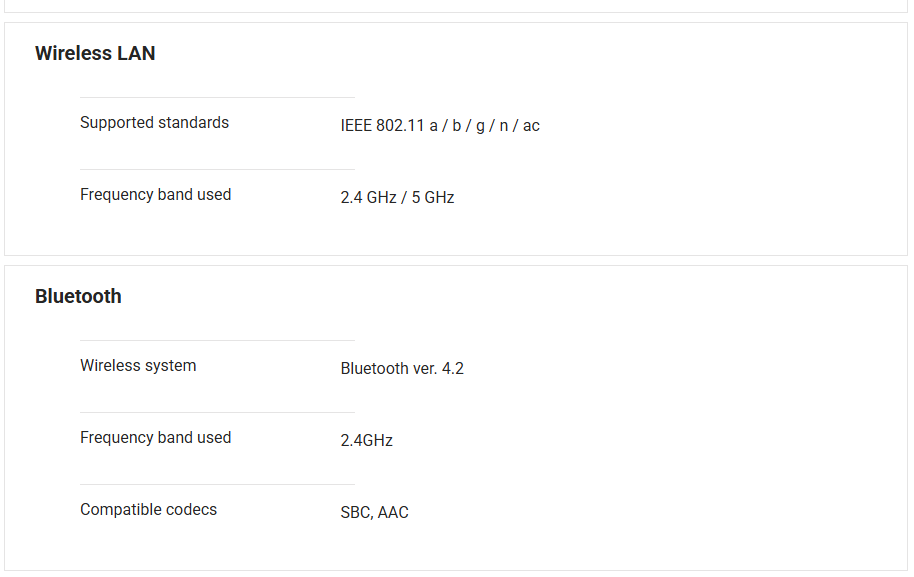Click the 802.11 text in supported standards

400,126
